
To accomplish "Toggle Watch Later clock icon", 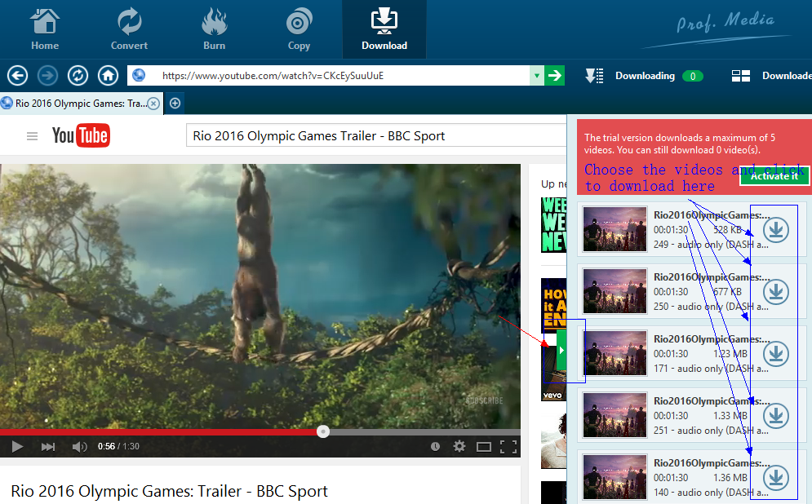I will [435, 446].
